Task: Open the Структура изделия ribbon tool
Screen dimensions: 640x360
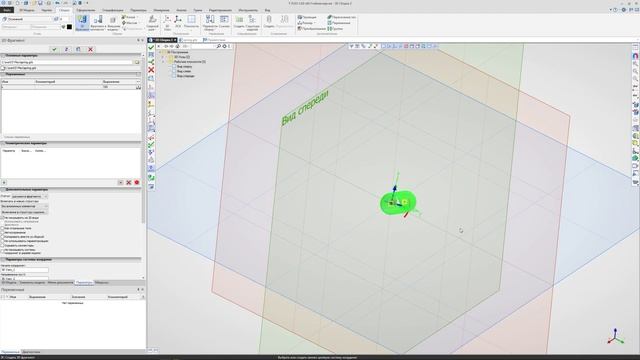Action: pos(253,22)
